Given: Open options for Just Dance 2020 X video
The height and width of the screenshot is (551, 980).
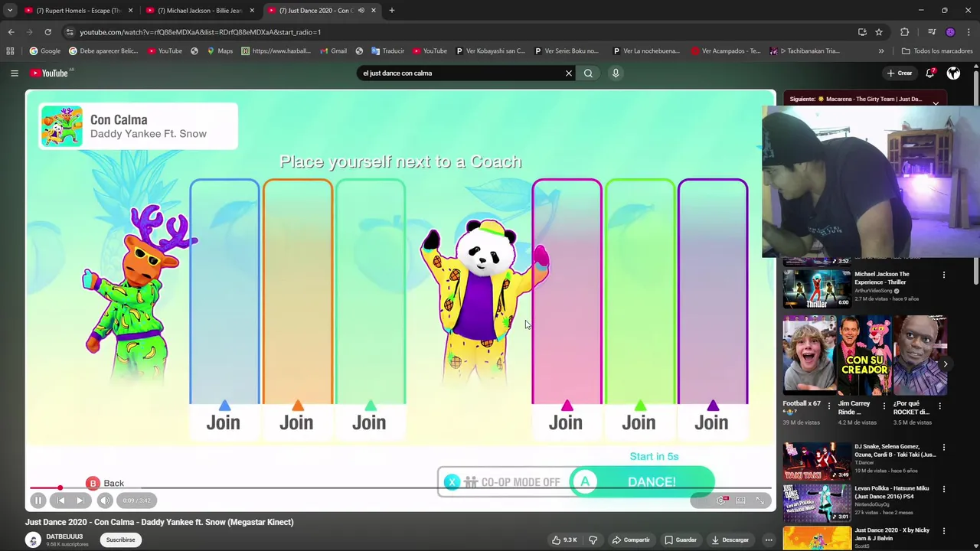Looking at the screenshot, I should [944, 531].
